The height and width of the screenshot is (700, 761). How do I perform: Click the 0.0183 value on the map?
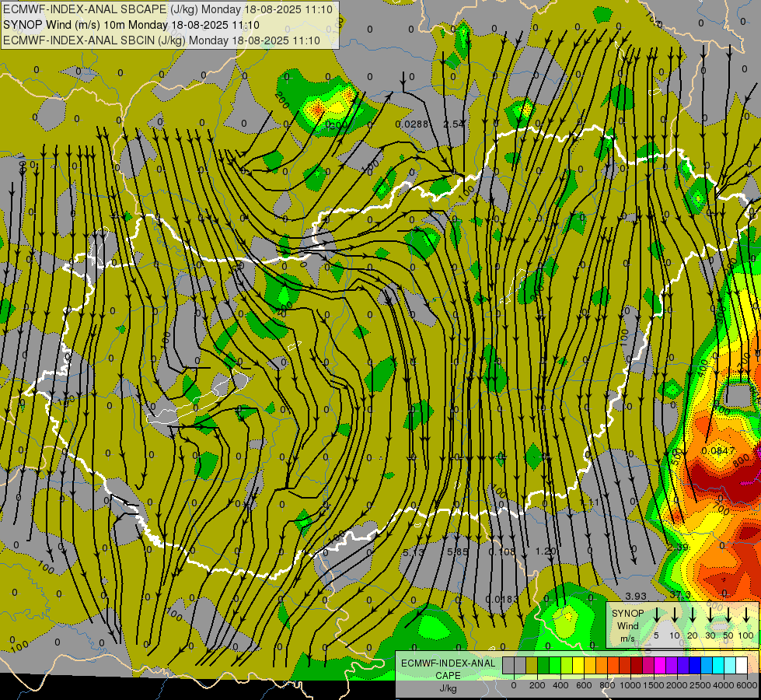point(501,599)
